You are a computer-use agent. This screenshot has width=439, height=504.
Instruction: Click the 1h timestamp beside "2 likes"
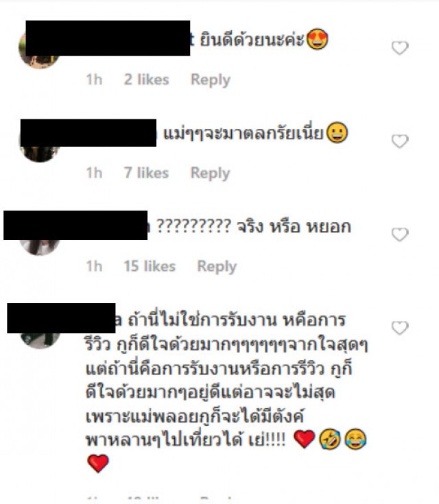tap(94, 80)
